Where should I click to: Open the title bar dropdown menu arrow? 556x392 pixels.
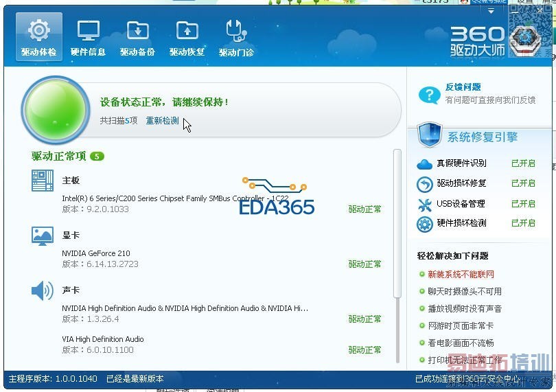coord(491,12)
